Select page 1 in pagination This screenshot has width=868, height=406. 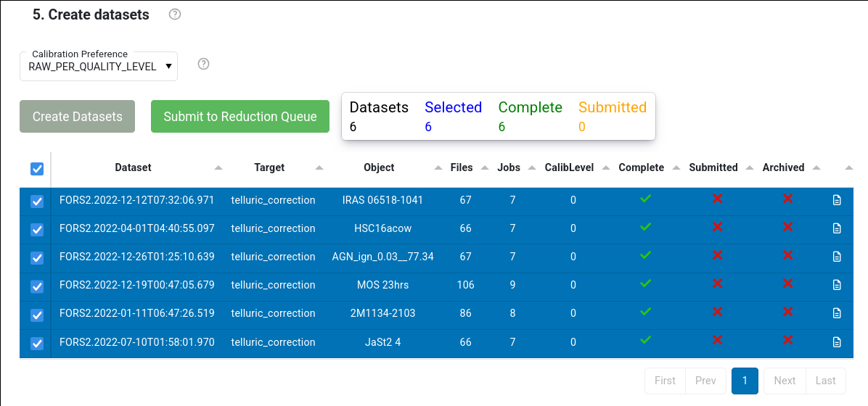pyautogui.click(x=745, y=381)
